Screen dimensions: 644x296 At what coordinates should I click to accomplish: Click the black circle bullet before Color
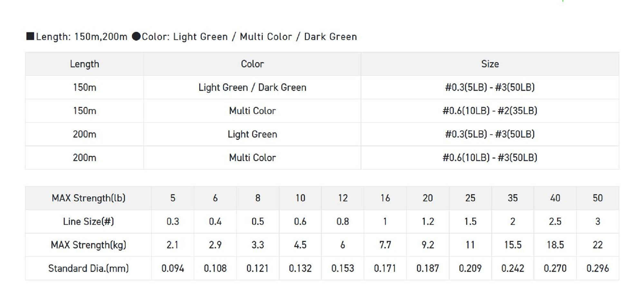click(136, 36)
